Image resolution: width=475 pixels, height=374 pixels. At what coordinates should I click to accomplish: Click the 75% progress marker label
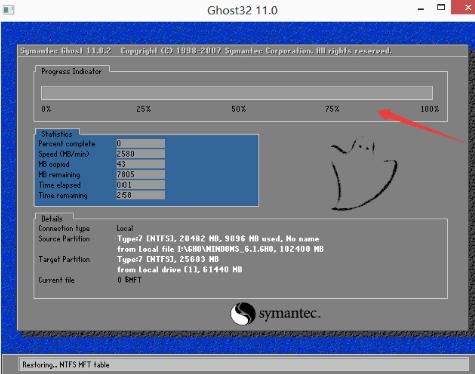coord(332,109)
